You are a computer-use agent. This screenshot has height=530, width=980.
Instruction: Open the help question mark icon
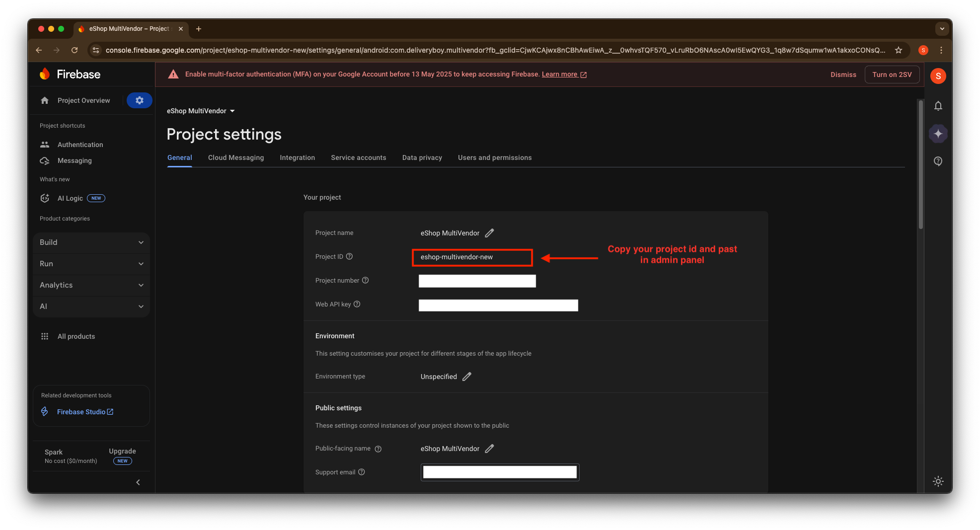point(938,161)
